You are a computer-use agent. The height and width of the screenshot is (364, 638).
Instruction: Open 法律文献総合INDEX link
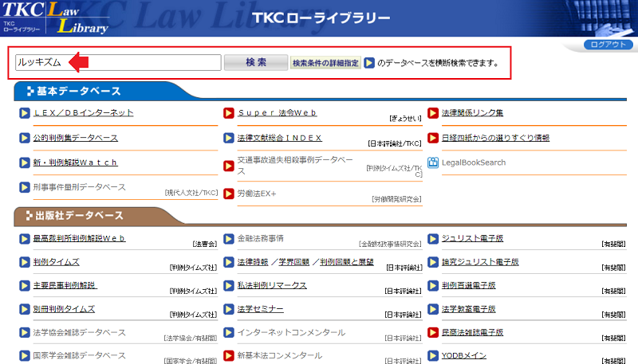pos(280,138)
